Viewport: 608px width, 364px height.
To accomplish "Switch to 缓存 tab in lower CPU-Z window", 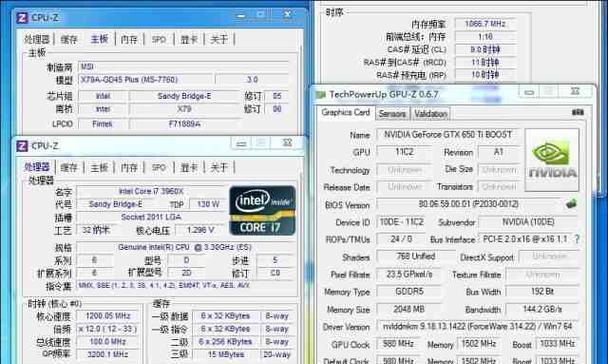I will pyautogui.click(x=69, y=167).
